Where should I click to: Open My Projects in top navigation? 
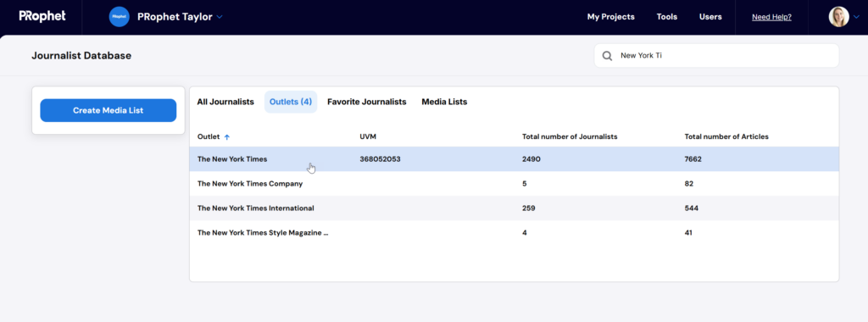coord(610,17)
